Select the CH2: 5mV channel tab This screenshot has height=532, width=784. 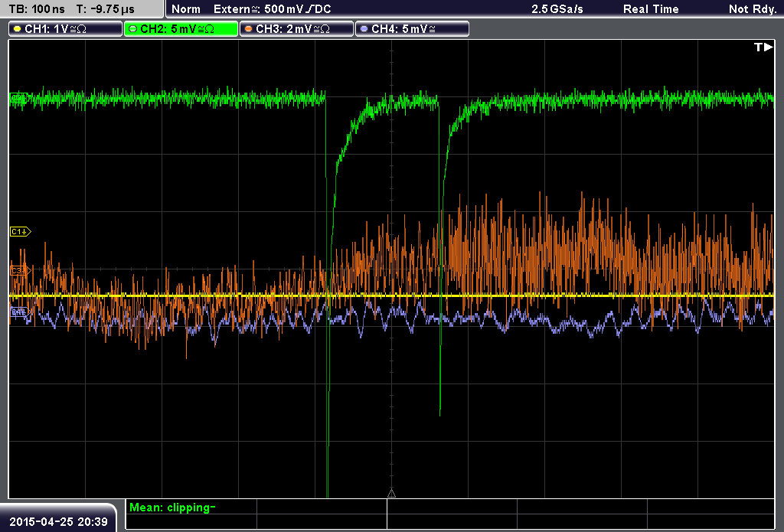pyautogui.click(x=181, y=29)
